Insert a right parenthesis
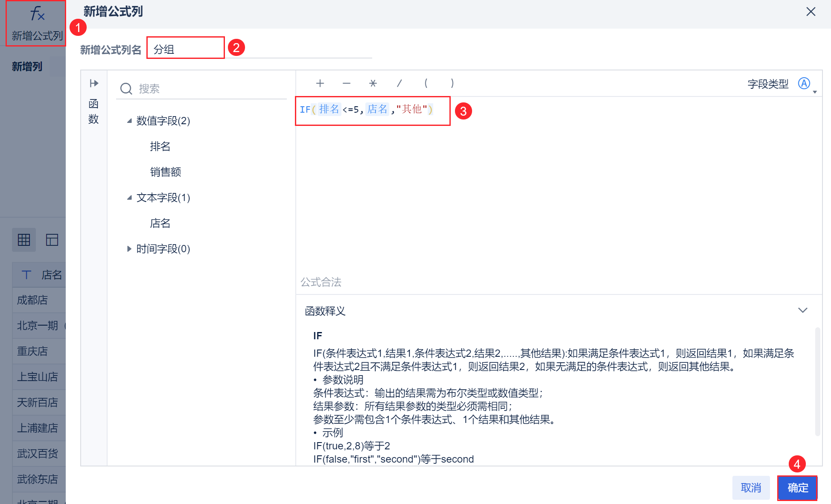831x504 pixels. click(452, 83)
